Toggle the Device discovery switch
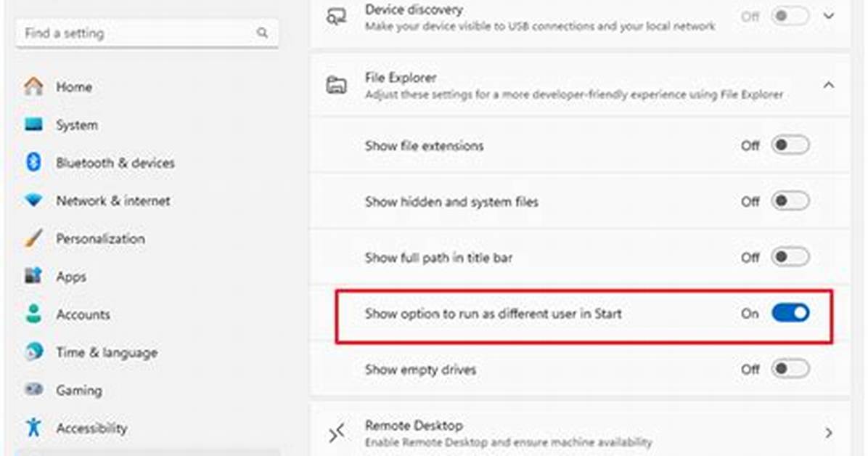868x456 pixels. tap(790, 16)
